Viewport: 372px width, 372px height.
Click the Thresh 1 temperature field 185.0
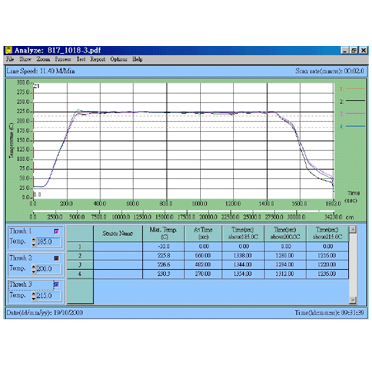click(48, 242)
